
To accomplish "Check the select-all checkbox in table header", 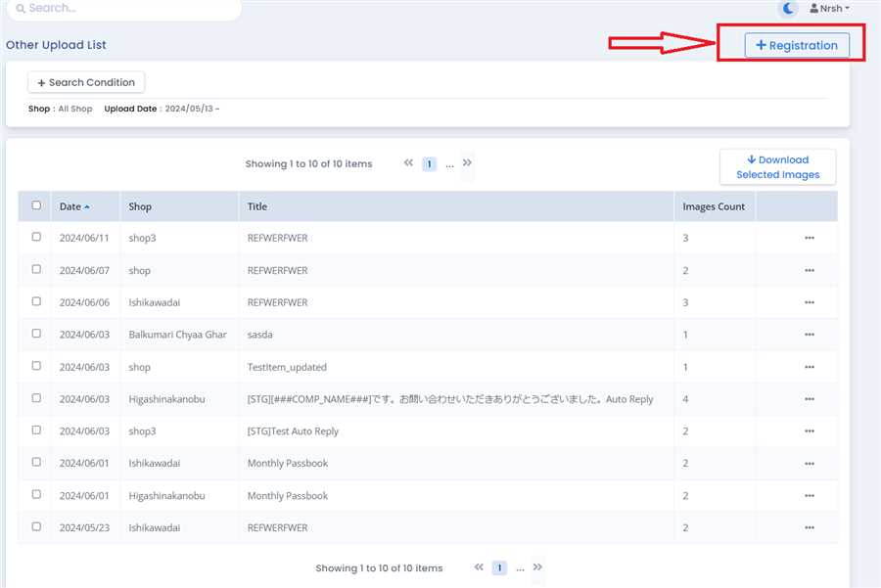I will (36, 205).
